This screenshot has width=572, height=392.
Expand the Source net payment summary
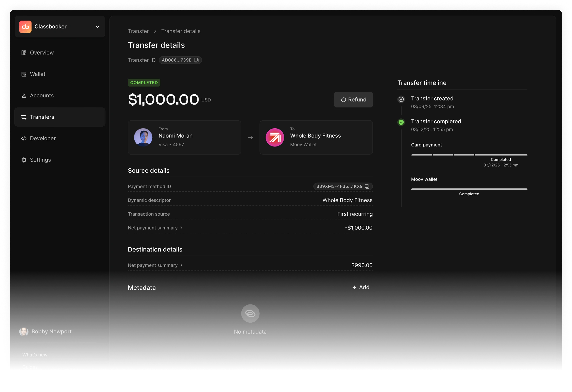coord(155,228)
